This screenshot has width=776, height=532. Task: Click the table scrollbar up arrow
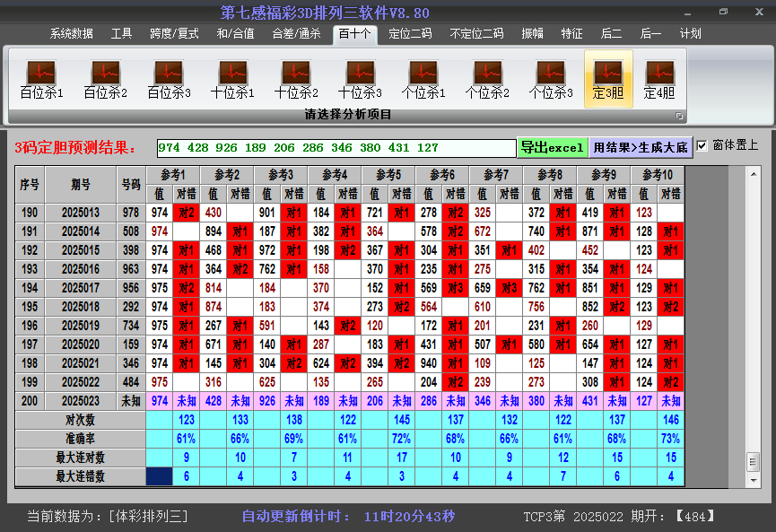[x=754, y=174]
